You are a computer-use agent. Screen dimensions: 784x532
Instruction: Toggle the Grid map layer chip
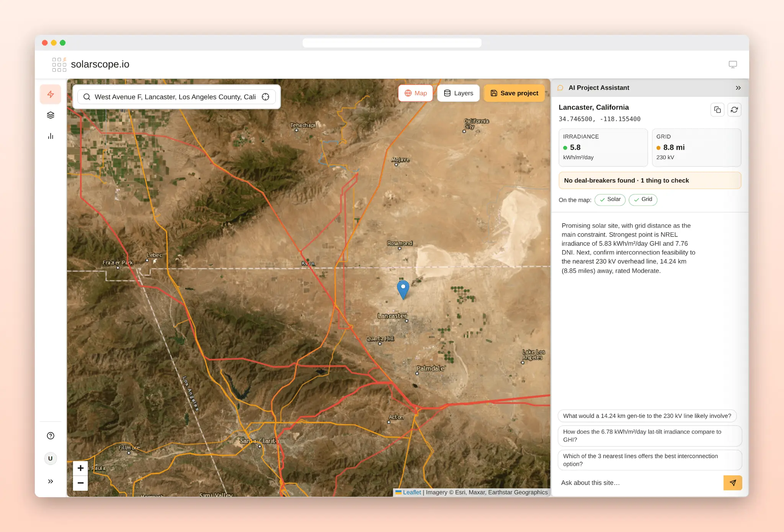coord(643,199)
